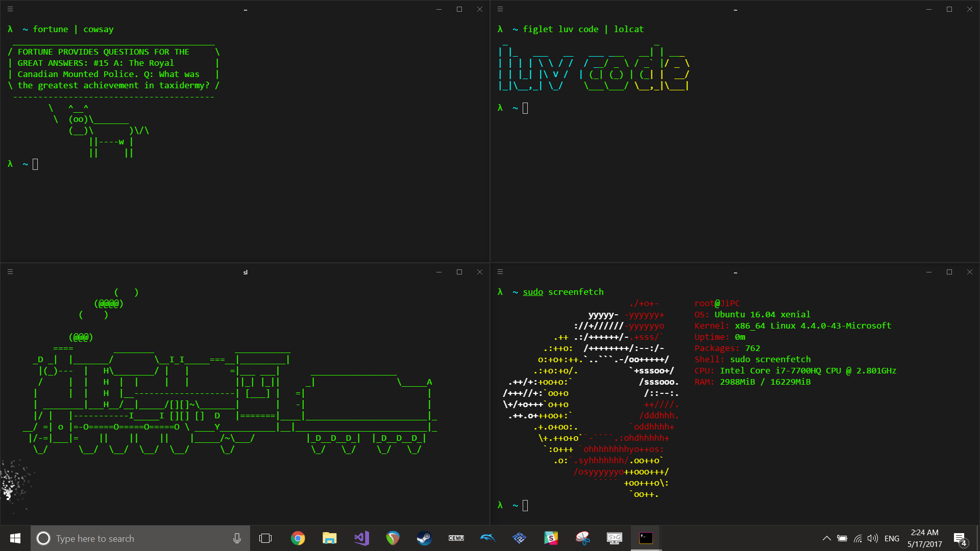Open the screenfetch terminal hamburger menu

(500, 272)
